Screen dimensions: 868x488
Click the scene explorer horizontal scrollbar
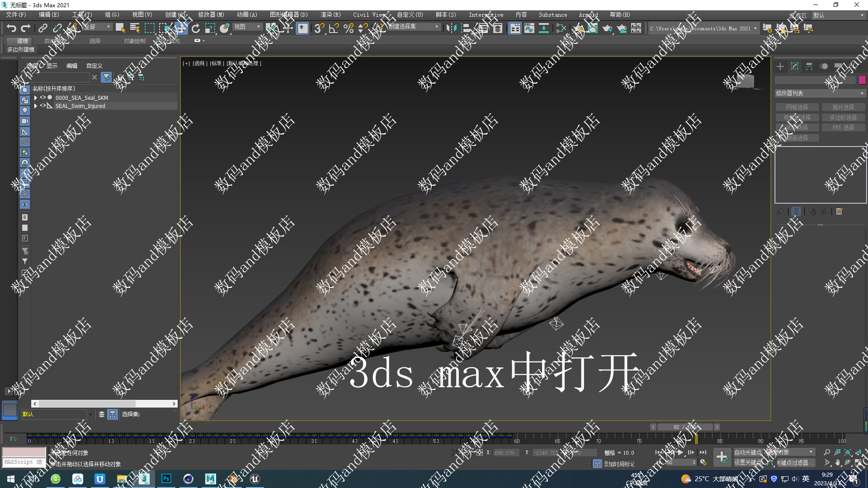pos(104,404)
